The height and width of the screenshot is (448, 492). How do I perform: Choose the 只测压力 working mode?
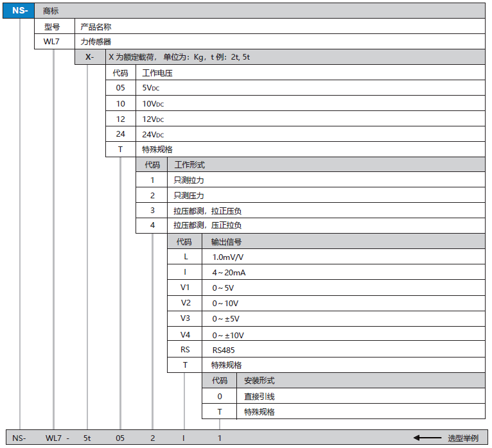click(x=189, y=195)
